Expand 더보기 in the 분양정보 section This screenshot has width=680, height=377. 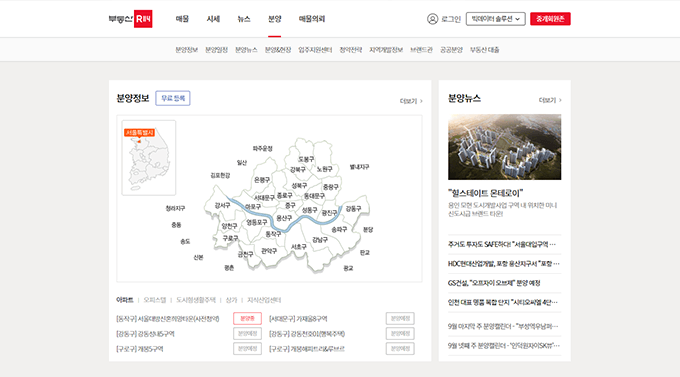[x=411, y=101]
